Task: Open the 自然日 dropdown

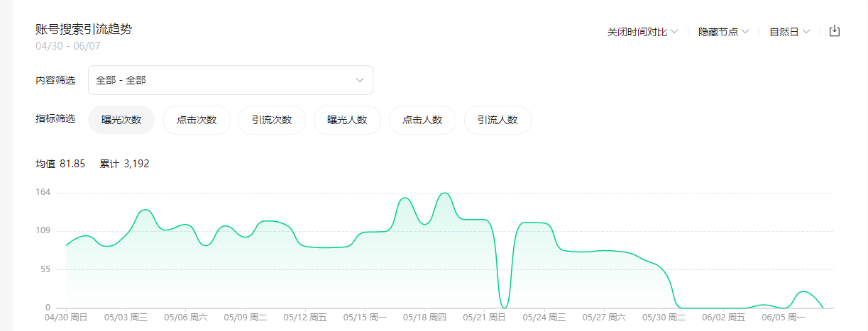Action: tap(789, 32)
